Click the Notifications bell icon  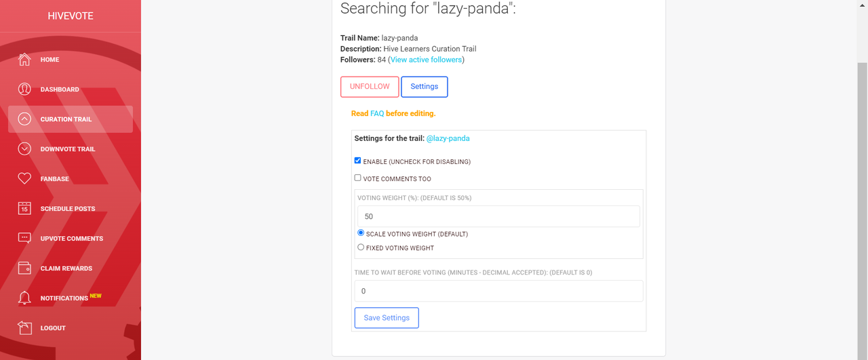point(24,298)
